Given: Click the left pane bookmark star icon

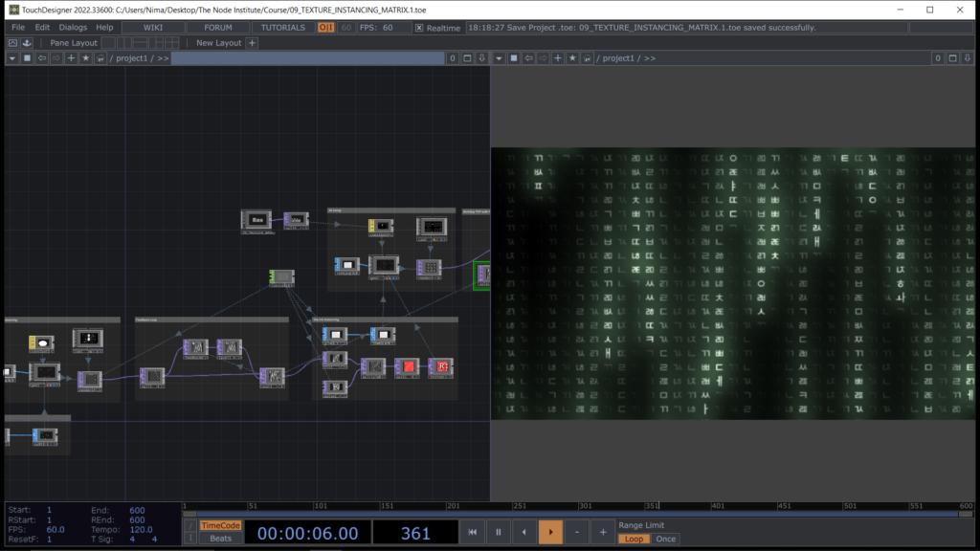Looking at the screenshot, I should 85,58.
